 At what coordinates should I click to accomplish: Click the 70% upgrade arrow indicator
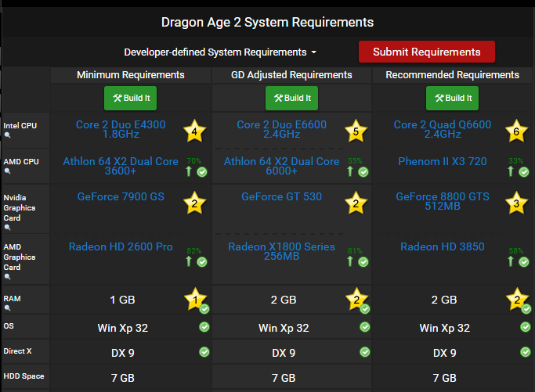189,171
